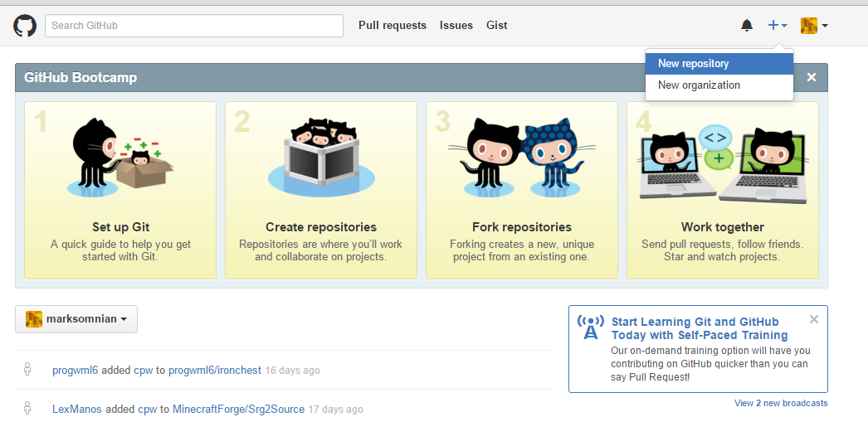Open LexManos user profile
The image size is (868, 422).
[x=77, y=410]
